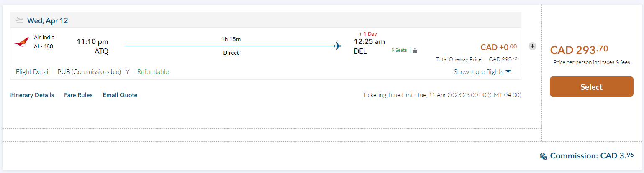Click the Air India airline logo
Screen dimensions: 644x173
[x=21, y=42]
